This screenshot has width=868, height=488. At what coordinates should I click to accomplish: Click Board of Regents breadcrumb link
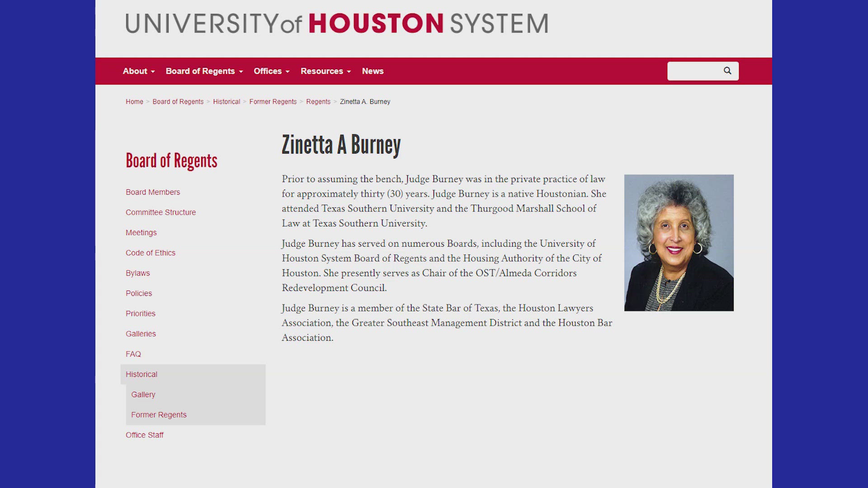tap(178, 102)
